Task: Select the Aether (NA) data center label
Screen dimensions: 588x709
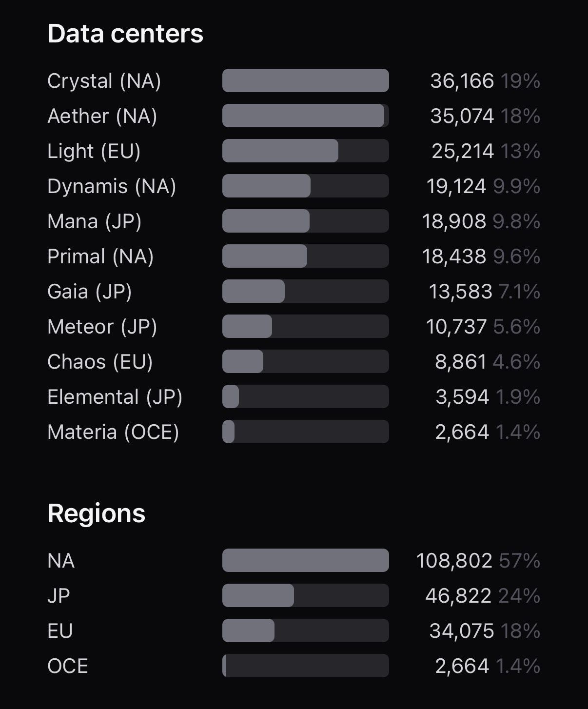Action: [102, 116]
